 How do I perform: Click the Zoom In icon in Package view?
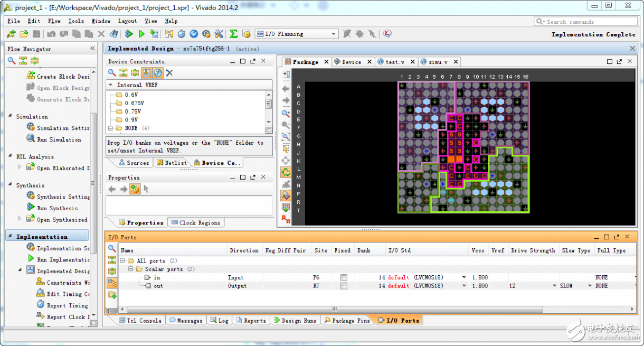click(286, 114)
